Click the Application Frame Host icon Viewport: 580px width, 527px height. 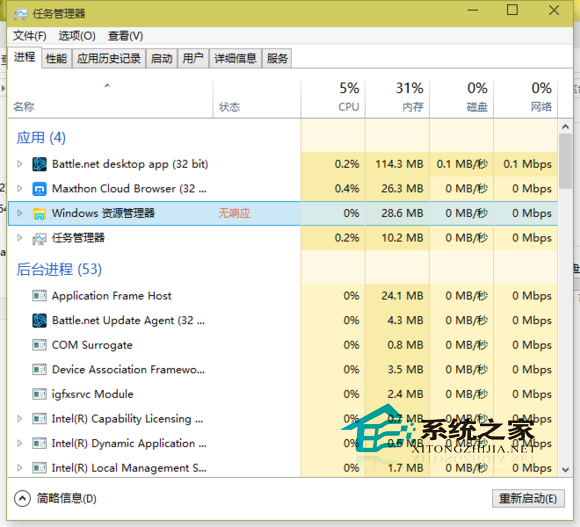click(40, 296)
